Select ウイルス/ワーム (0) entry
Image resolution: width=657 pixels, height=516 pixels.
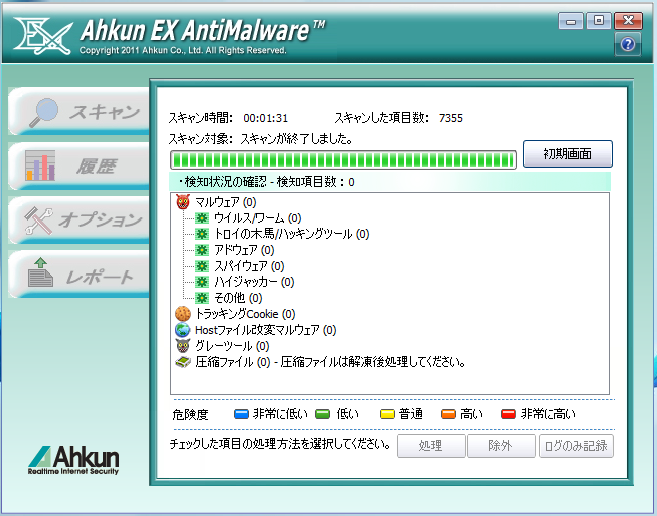tap(258, 218)
